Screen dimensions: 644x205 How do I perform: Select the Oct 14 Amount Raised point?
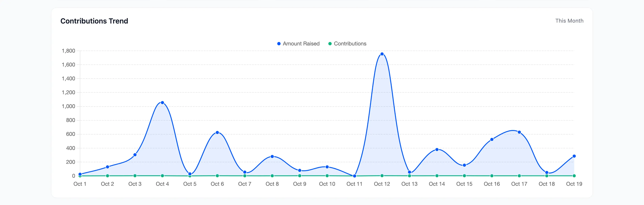[x=437, y=149]
